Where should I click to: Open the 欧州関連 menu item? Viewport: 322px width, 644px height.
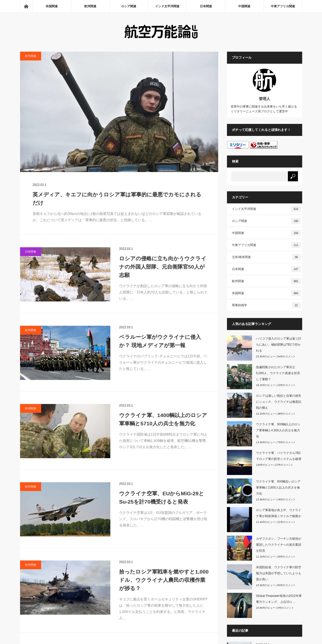pyautogui.click(x=90, y=6)
